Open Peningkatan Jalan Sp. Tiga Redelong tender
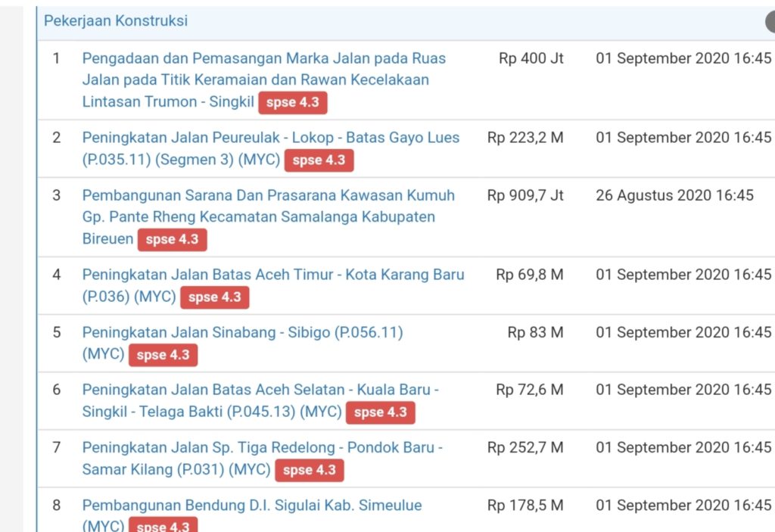 tap(262, 447)
